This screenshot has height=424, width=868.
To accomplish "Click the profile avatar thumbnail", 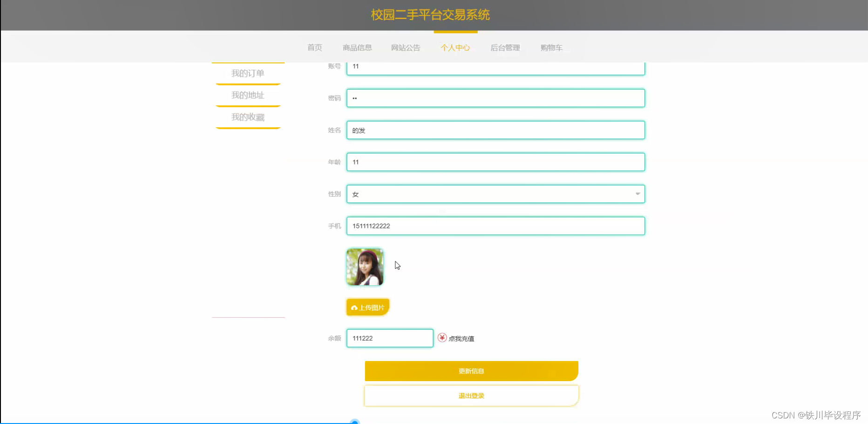I will tap(365, 267).
